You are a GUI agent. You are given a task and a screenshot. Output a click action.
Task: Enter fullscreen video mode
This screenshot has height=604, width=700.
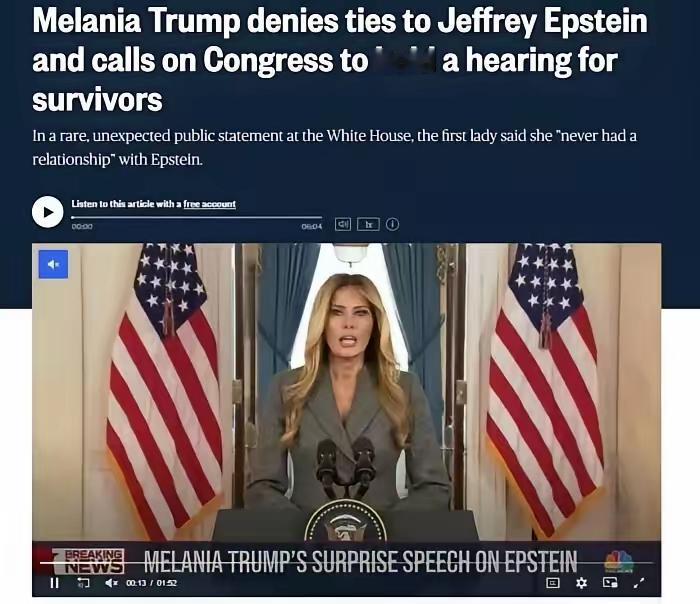639,583
